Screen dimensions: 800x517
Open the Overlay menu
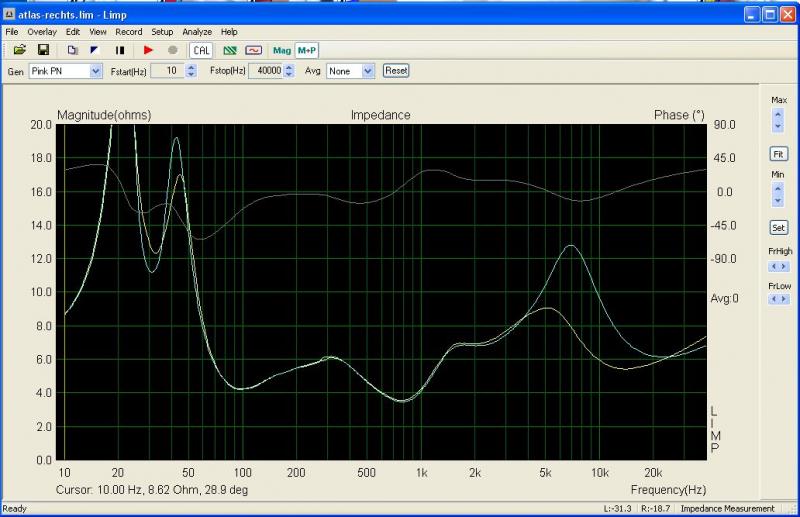tap(40, 32)
